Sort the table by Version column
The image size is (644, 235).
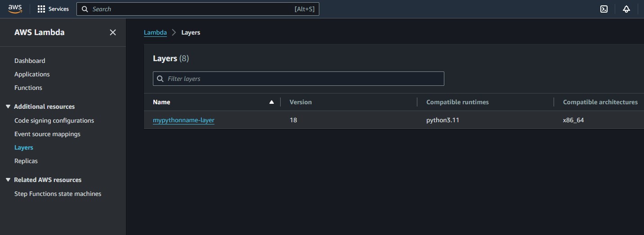click(300, 102)
